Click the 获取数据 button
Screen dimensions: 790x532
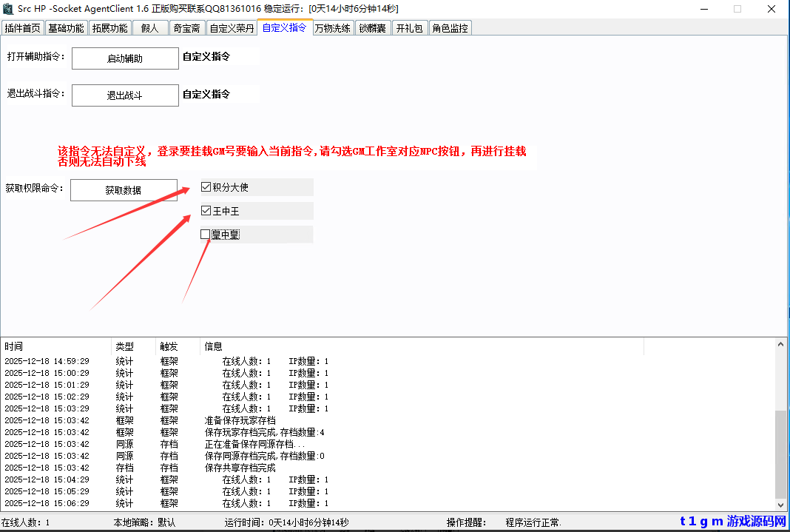click(x=124, y=190)
